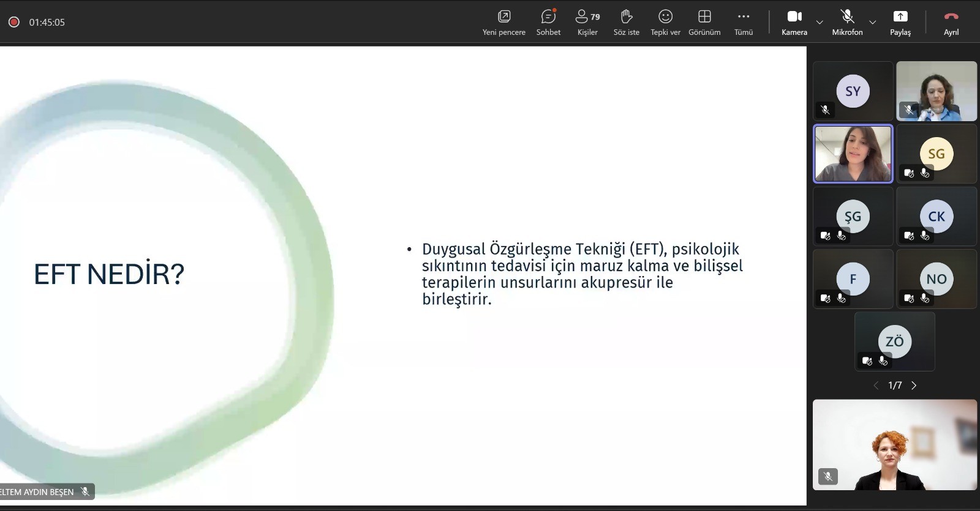Expand the Mikrofon options arrow
Screen dimensions: 980x511
coord(873,23)
